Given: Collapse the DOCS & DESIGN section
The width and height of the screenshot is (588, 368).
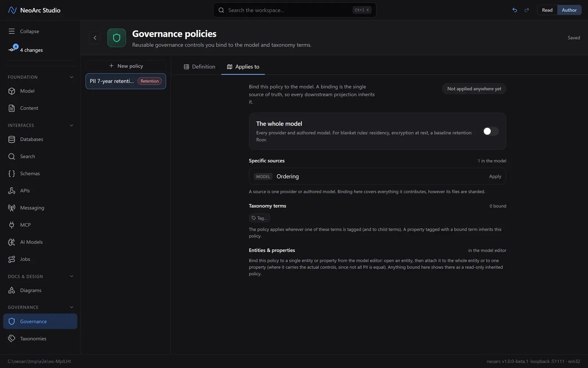Looking at the screenshot, I should click(71, 276).
